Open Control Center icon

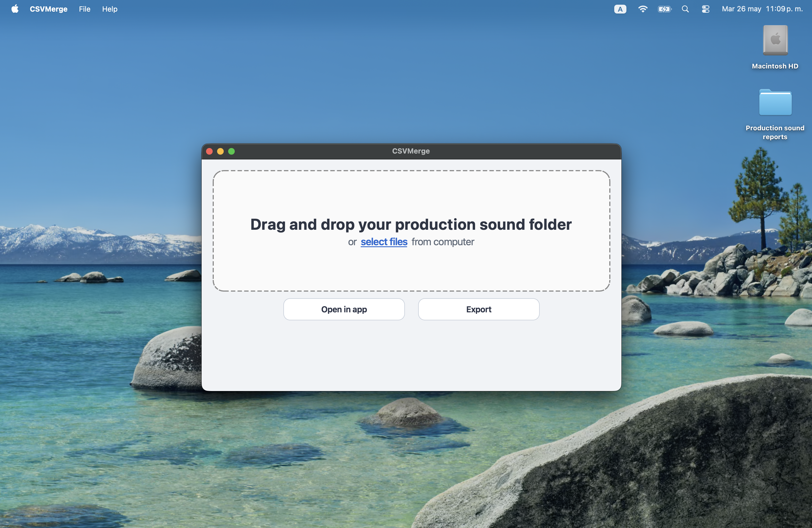pos(706,9)
